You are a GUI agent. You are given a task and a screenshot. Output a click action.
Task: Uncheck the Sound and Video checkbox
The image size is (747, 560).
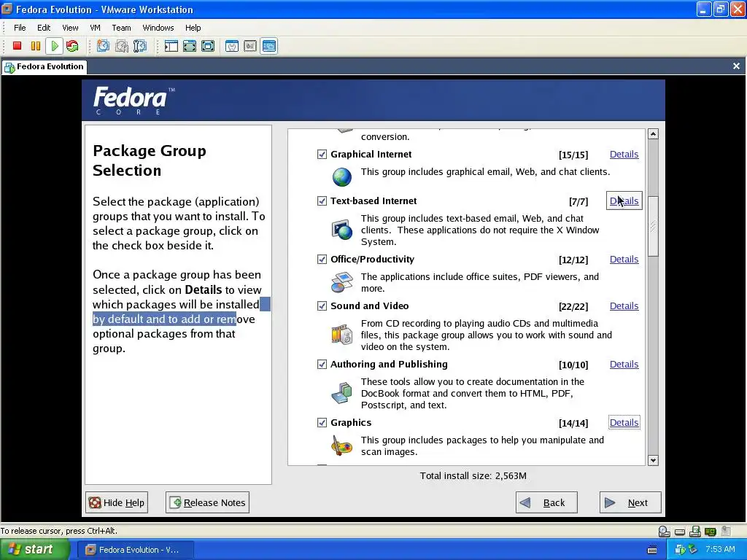[322, 306]
